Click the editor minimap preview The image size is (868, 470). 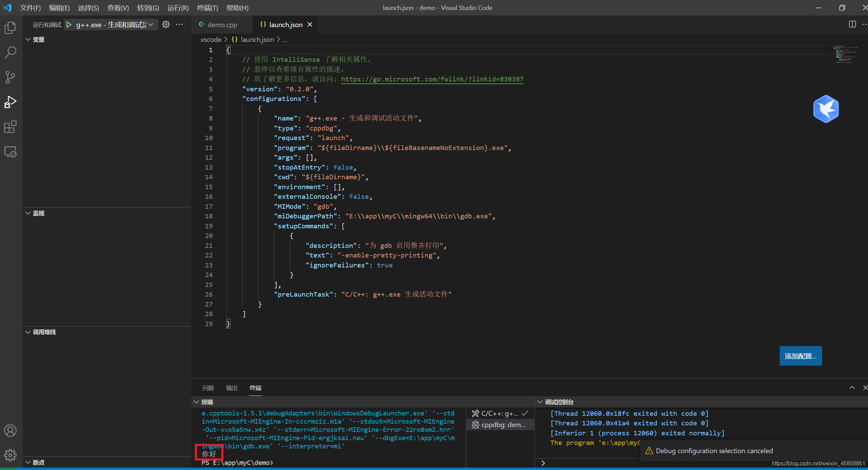846,55
